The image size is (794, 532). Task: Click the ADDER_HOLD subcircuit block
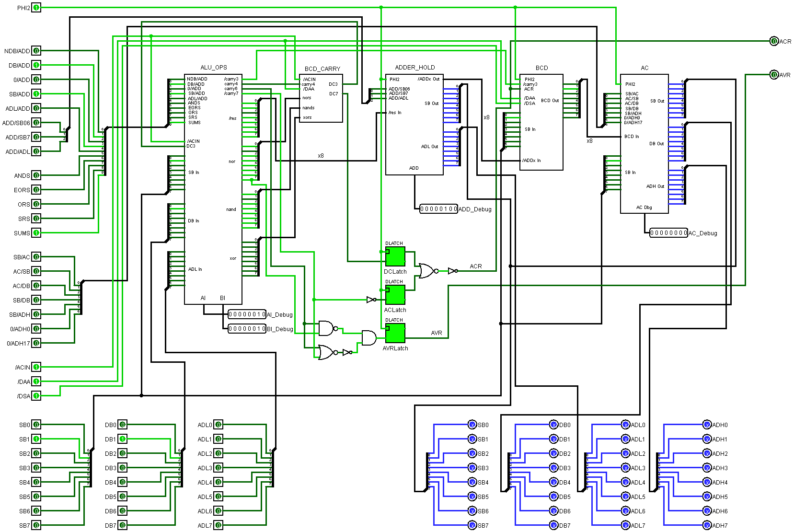pos(414,125)
